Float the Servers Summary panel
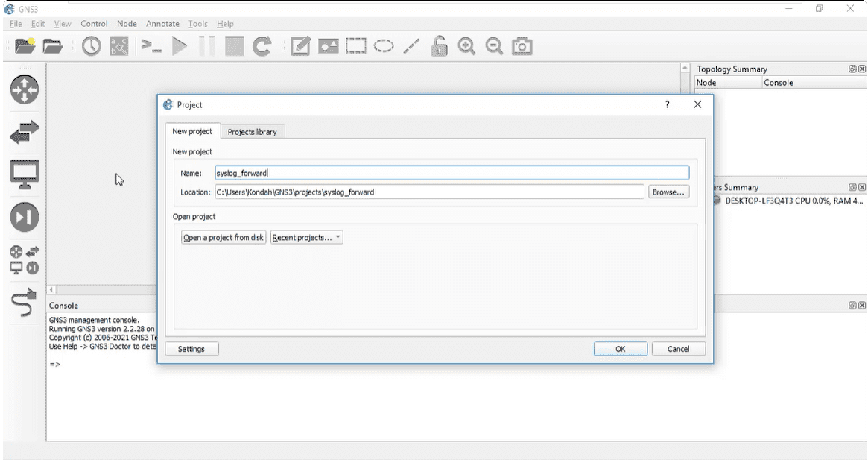Screen dimensions: 868x460 coord(852,187)
